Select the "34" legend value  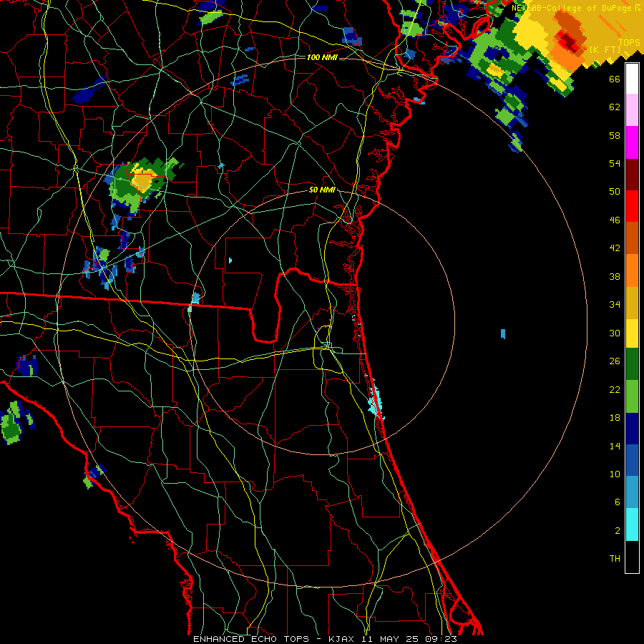click(x=615, y=304)
